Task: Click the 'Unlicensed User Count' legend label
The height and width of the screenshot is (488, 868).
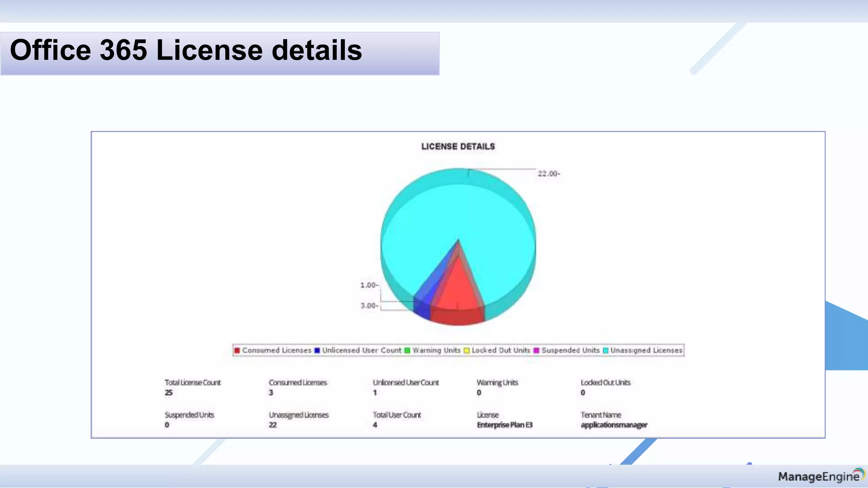Action: tap(362, 350)
